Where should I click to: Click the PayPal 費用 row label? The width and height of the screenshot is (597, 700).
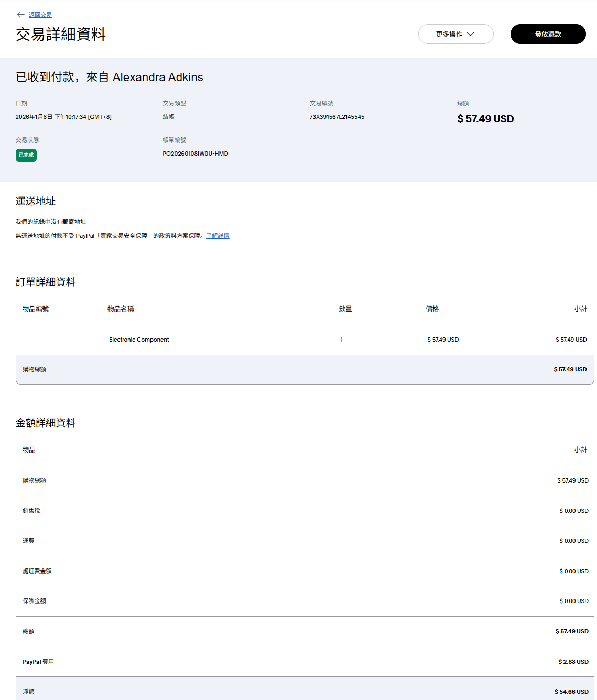tap(38, 662)
